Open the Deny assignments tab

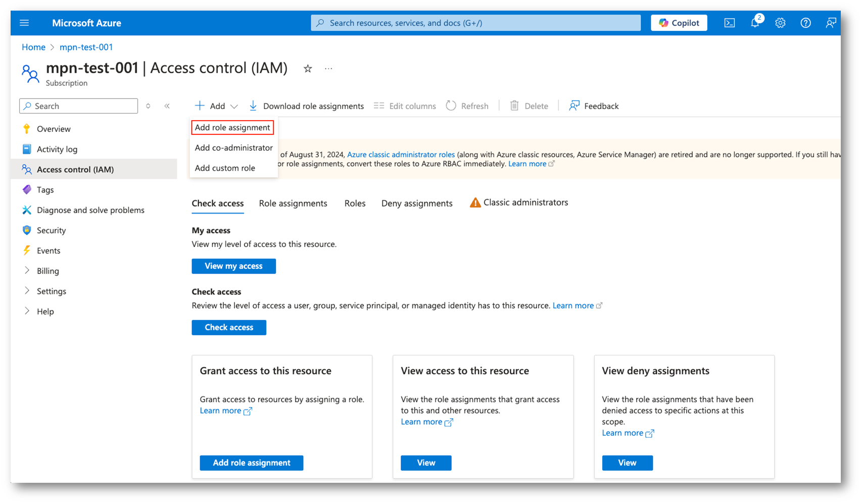[x=417, y=203]
